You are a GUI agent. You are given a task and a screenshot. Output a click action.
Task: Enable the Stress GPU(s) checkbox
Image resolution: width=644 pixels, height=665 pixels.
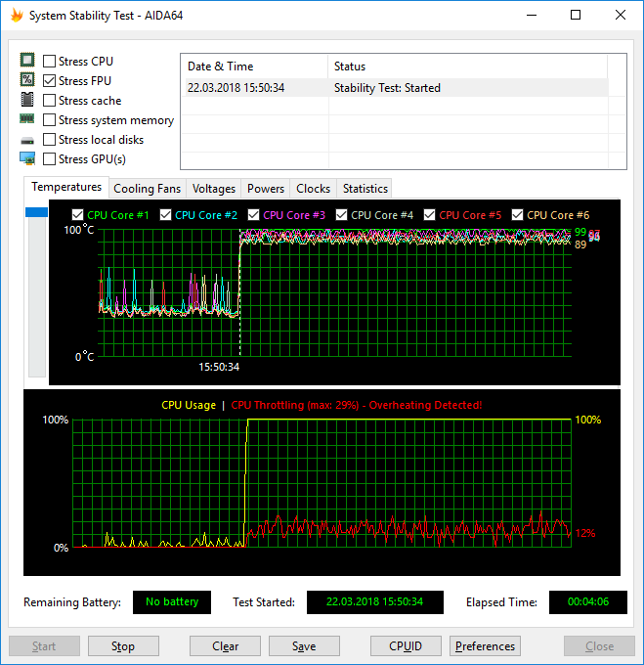click(x=49, y=159)
